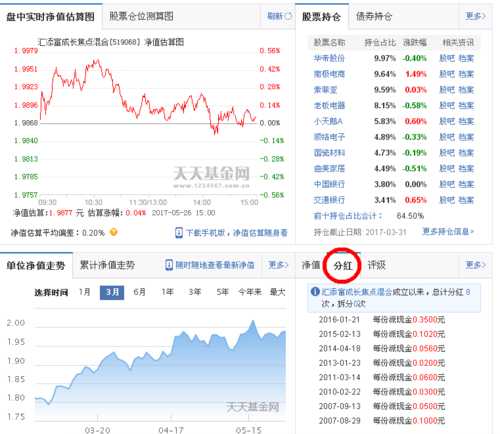Switch to the 股票仓位测算图 tab
The height and width of the screenshot is (434, 500).
coord(141,16)
